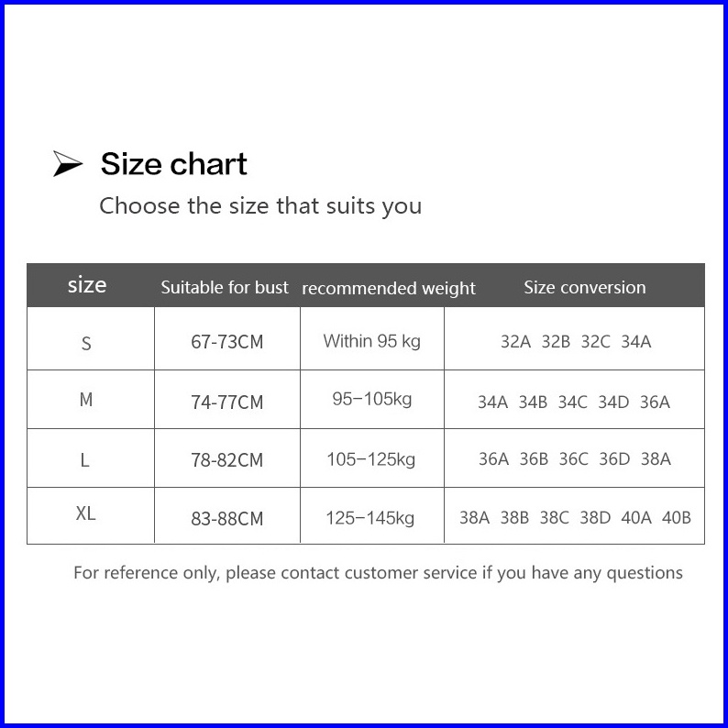The image size is (728, 728).
Task: Select the 'size' column header
Action: click(x=87, y=285)
